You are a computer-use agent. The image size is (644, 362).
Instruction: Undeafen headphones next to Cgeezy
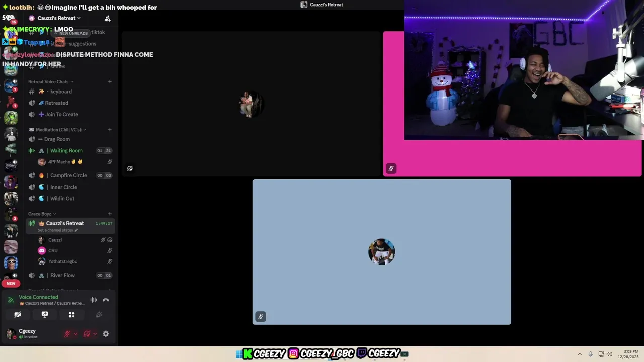pos(87,334)
